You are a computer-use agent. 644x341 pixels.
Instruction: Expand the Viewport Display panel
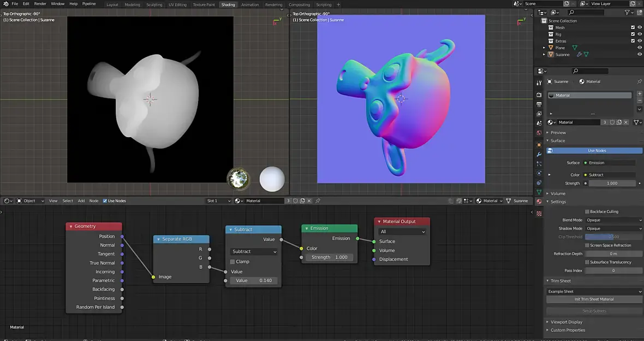(x=566, y=322)
